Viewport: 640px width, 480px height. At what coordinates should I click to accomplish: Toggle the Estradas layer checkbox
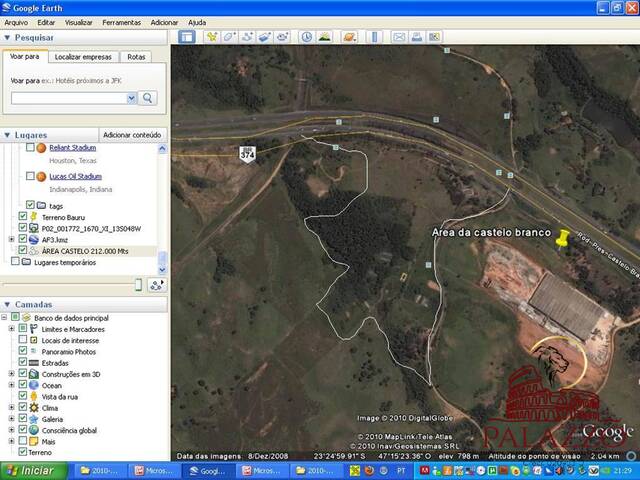click(23, 362)
